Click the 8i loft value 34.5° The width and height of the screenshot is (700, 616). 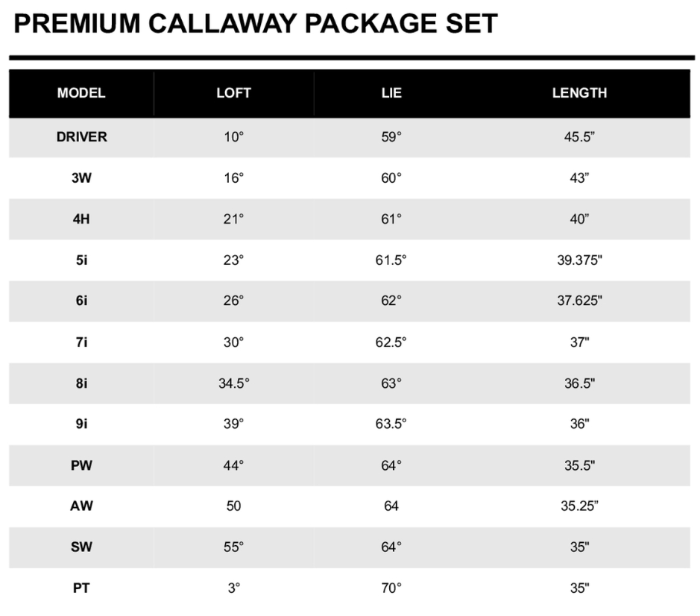(x=233, y=383)
